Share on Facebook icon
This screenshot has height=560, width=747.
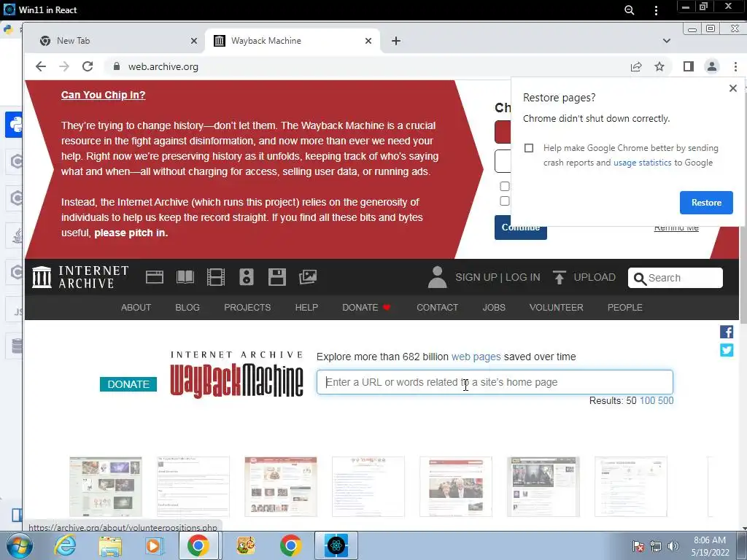(x=727, y=332)
